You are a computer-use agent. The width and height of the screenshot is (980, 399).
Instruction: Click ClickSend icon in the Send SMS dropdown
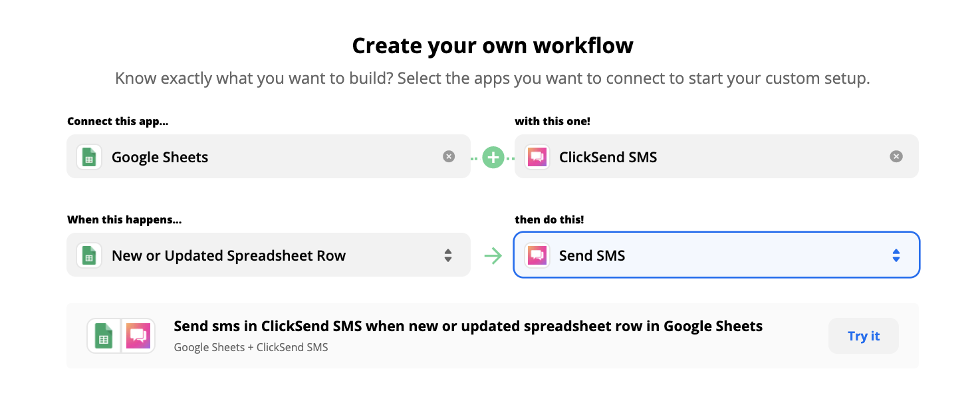click(537, 255)
